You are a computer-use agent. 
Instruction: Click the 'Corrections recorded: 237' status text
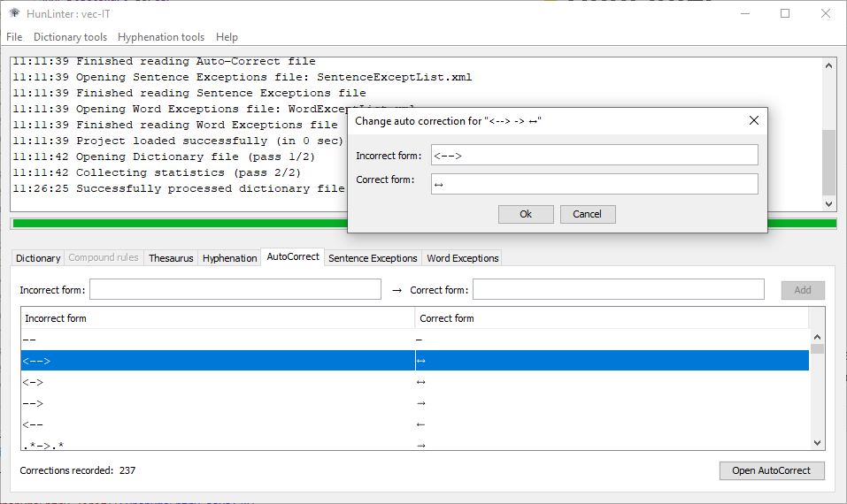pyautogui.click(x=78, y=470)
